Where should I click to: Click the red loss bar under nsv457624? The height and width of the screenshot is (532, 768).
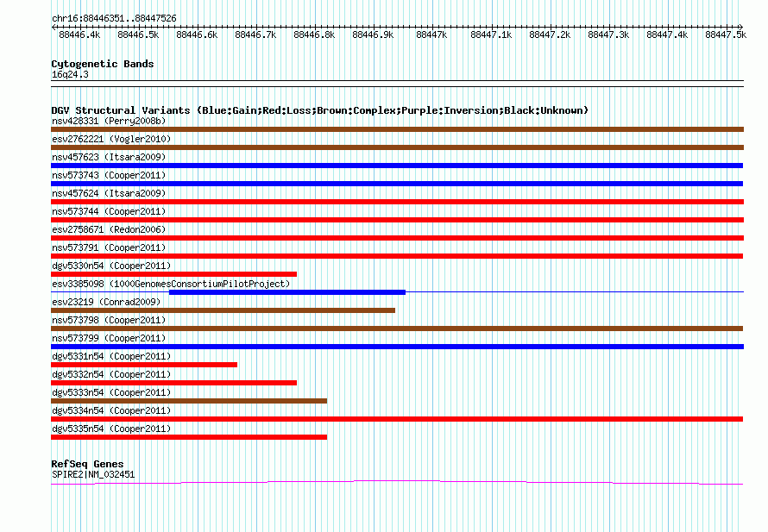click(397, 202)
